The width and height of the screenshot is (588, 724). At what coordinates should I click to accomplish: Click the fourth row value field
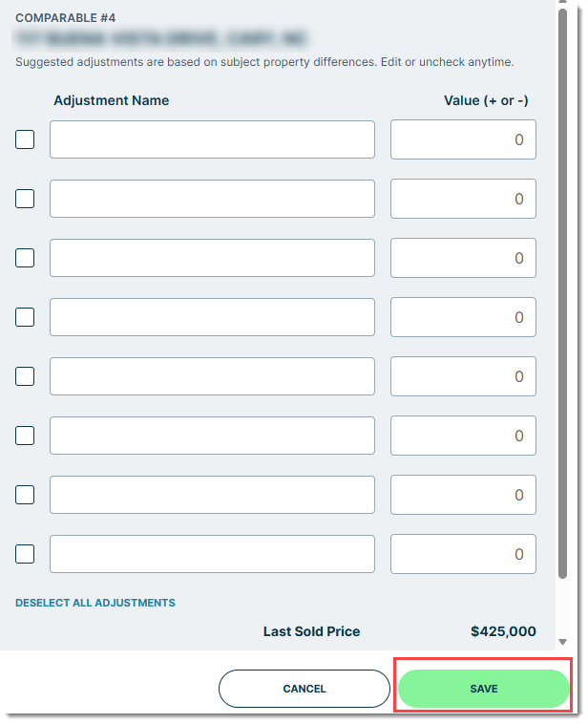pos(463,317)
